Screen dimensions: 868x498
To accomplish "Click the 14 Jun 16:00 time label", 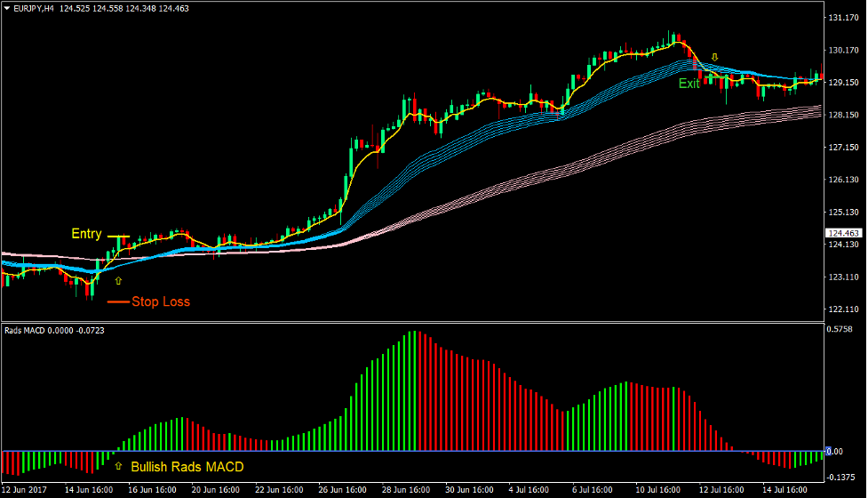I will click(x=89, y=490).
